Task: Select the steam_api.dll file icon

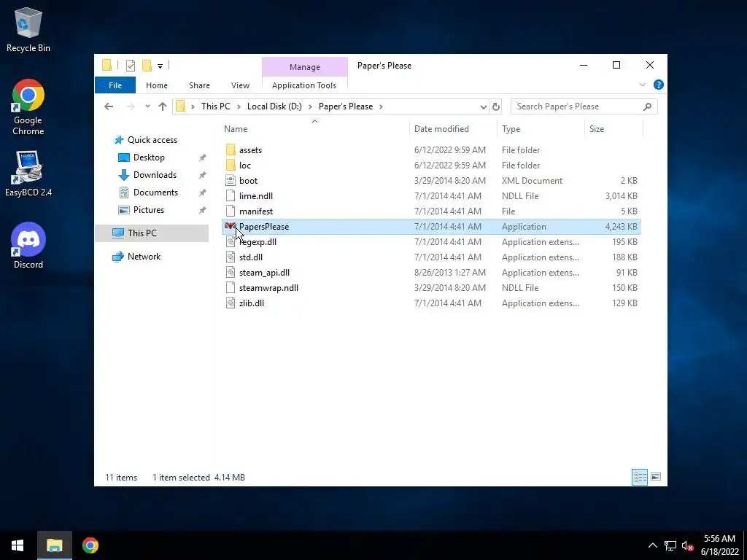Action: 231,273
